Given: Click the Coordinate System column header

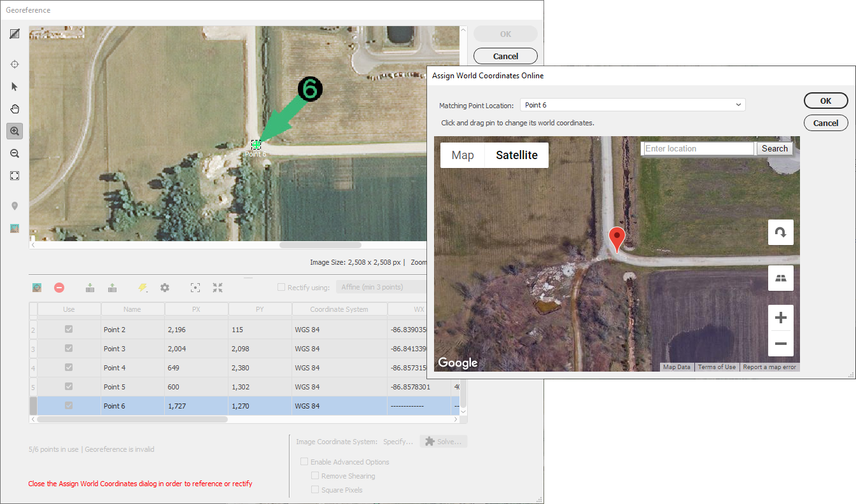Looking at the screenshot, I should (x=339, y=309).
